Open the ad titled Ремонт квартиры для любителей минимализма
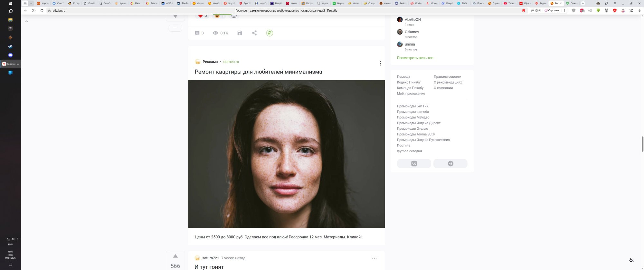The width and height of the screenshot is (644, 270). coord(258,72)
